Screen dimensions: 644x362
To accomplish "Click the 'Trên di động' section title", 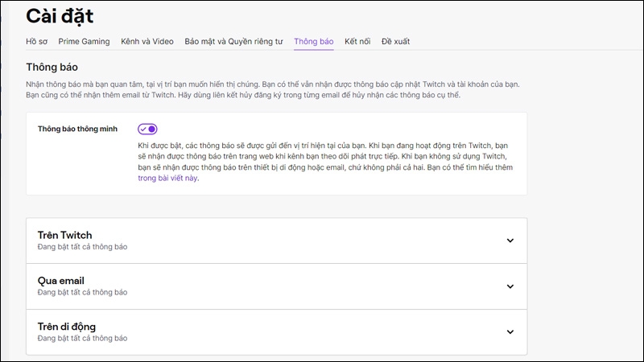I will point(67,327).
